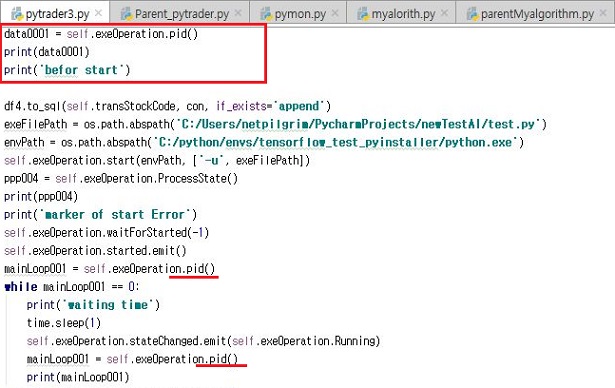Click 'ppp004 = self.exeOperation.ProcessState()' line
Screen dimensions: 615x388
[121, 179]
